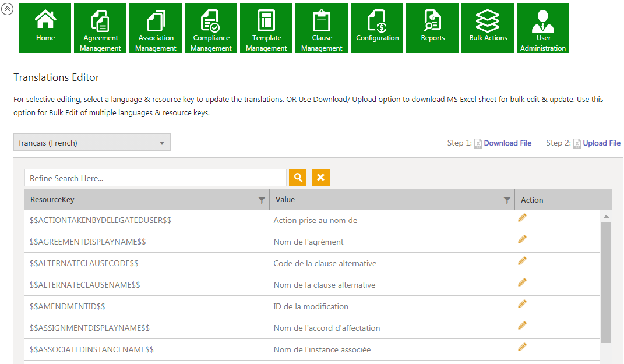This screenshot has height=364, width=624.
Task: Click the Download File link
Action: click(x=507, y=143)
